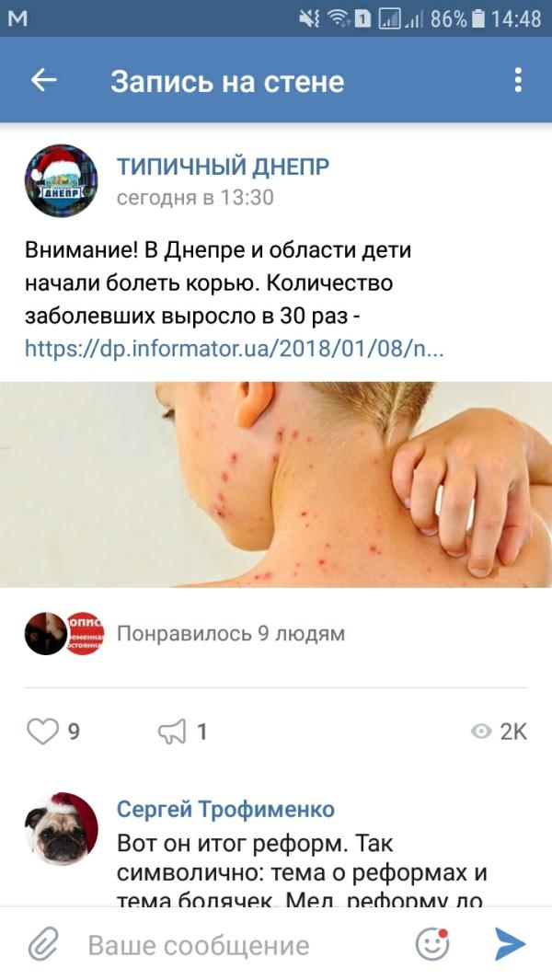Tap the сегодня в 13:30 timestamp

click(x=195, y=198)
